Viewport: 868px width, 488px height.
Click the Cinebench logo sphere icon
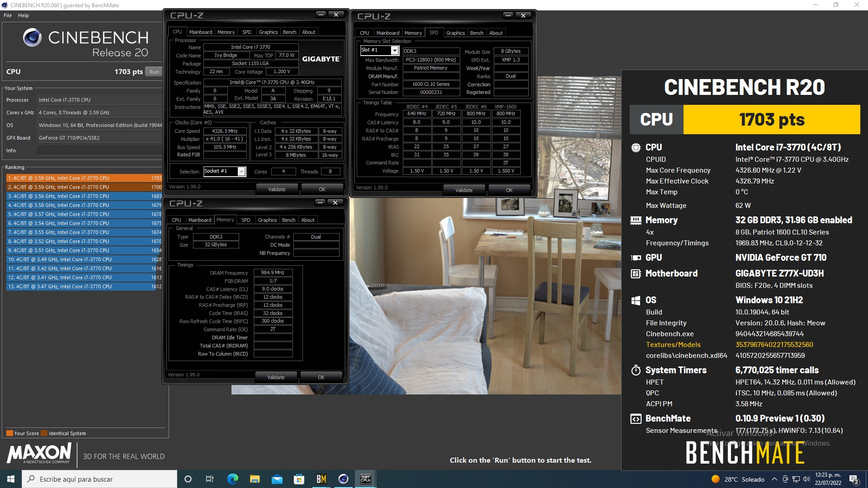point(32,38)
